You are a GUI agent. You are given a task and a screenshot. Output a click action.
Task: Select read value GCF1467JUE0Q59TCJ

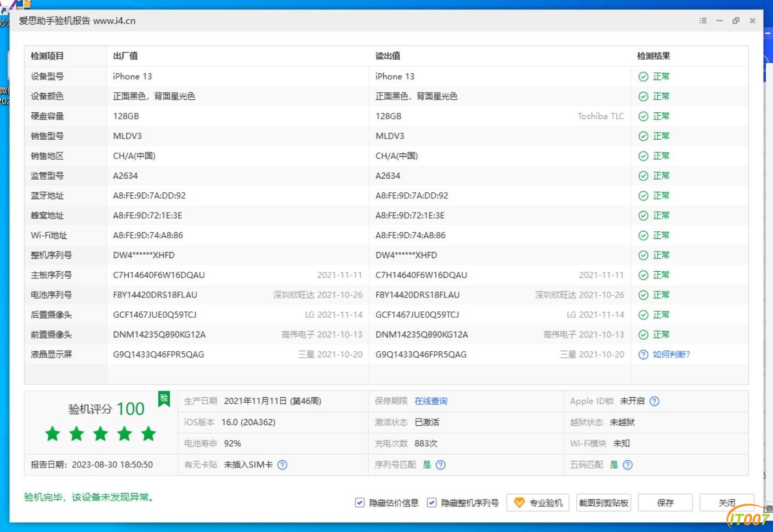click(417, 315)
